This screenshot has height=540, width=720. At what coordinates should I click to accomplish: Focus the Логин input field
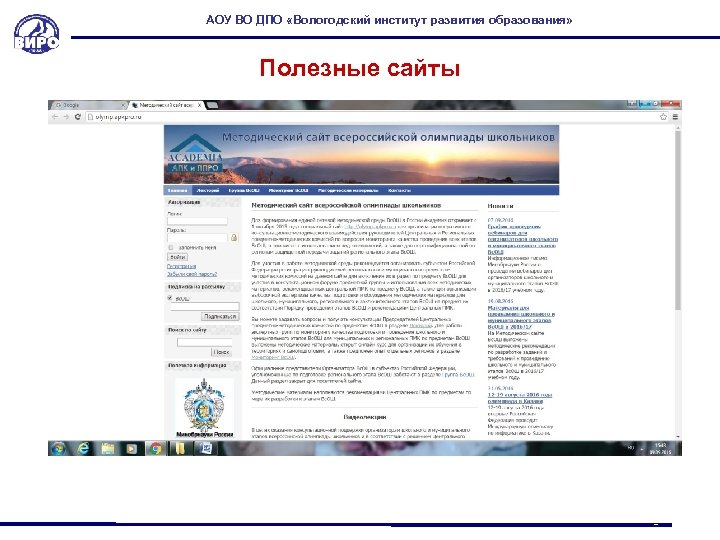(x=197, y=221)
